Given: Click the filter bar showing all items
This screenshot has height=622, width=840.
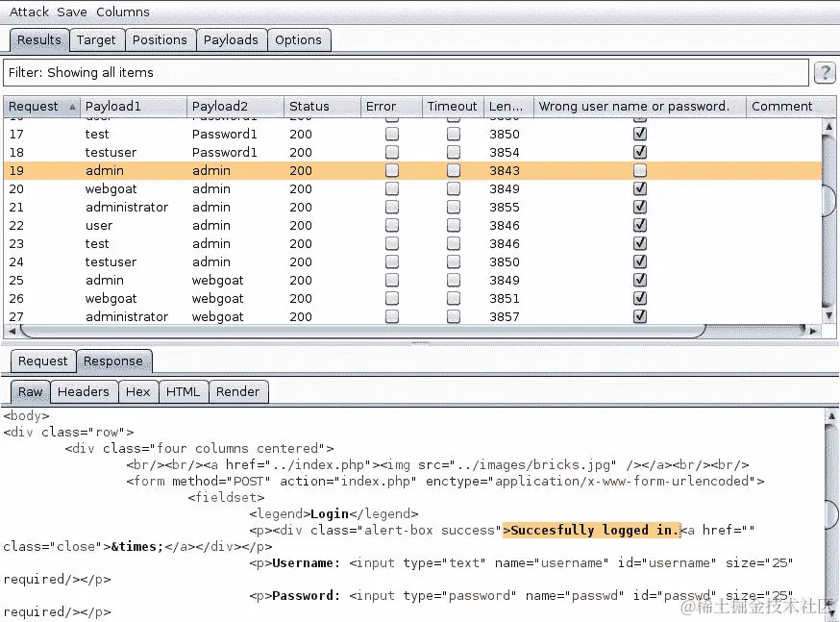Looking at the screenshot, I should [406, 72].
